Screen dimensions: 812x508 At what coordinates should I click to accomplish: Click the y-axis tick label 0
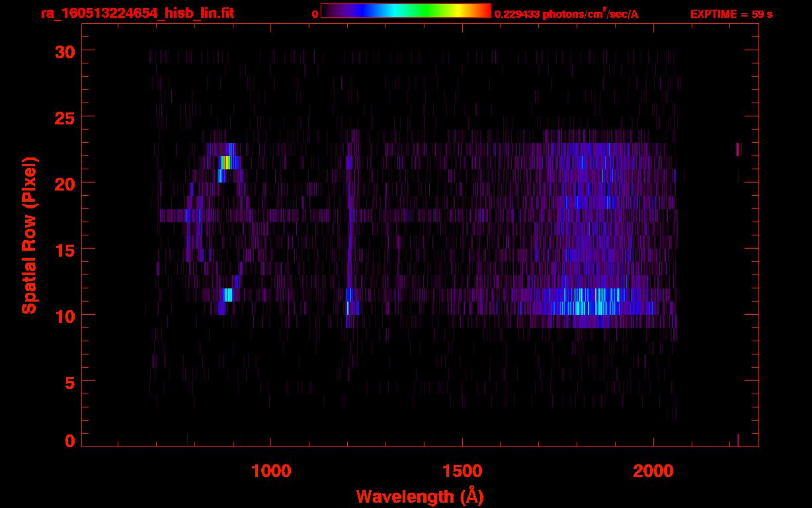tap(69, 441)
